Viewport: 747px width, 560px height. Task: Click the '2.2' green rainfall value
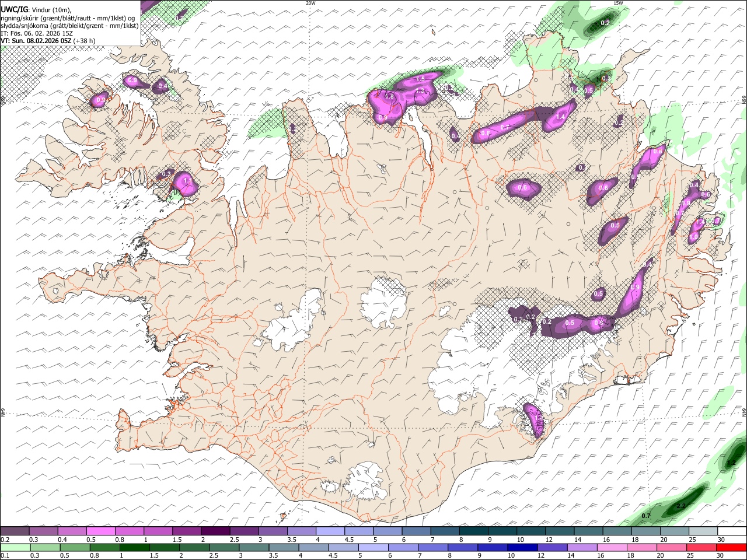click(x=680, y=506)
